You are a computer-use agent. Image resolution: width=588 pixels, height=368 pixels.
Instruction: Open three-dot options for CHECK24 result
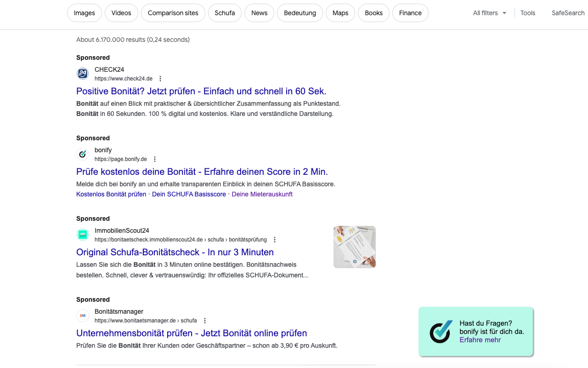tap(160, 78)
